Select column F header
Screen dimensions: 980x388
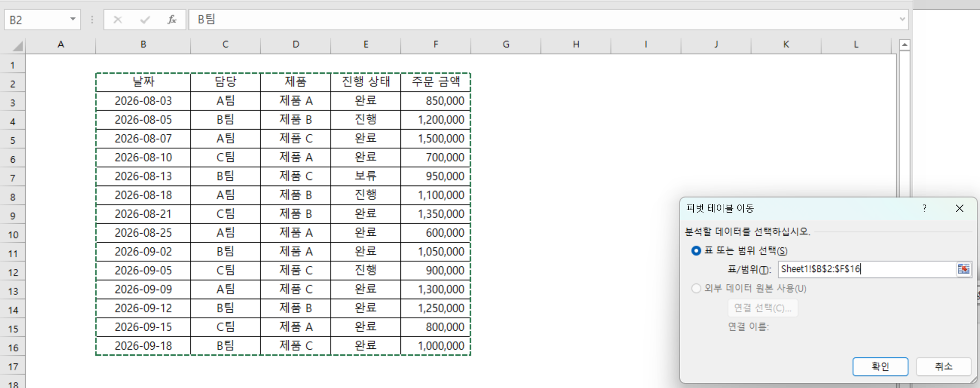pyautogui.click(x=435, y=44)
